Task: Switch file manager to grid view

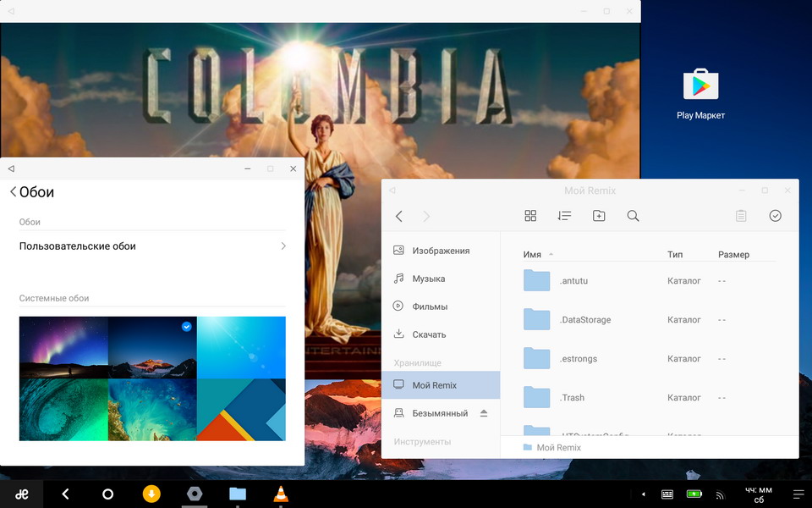Action: click(530, 216)
